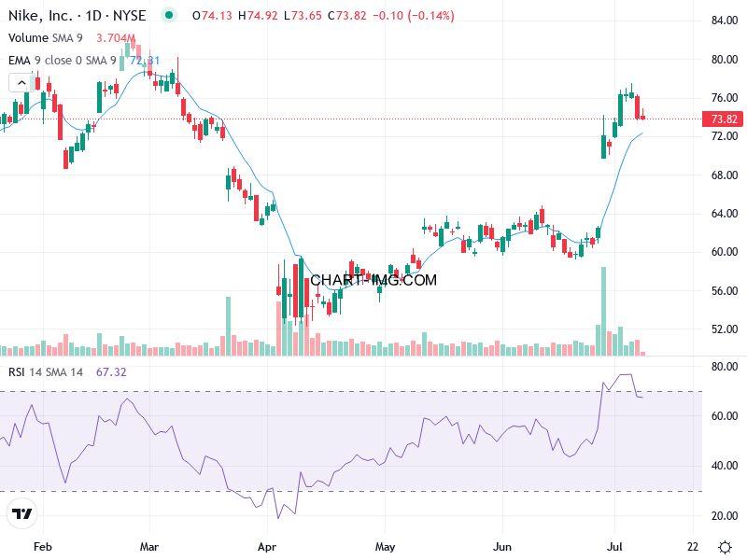747x560 pixels.
Task: Click the open price O74.13 value
Action: pyautogui.click(x=212, y=16)
